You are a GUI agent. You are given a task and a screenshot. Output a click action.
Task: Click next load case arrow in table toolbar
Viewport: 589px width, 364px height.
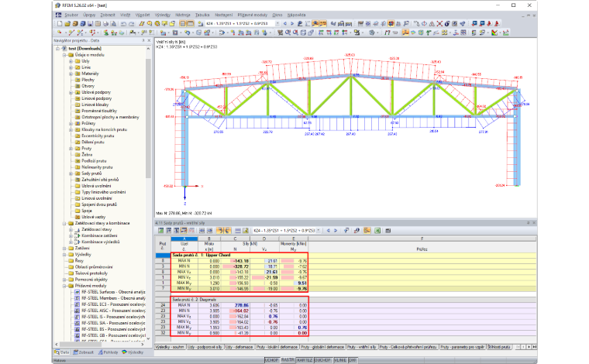pyautogui.click(x=336, y=231)
